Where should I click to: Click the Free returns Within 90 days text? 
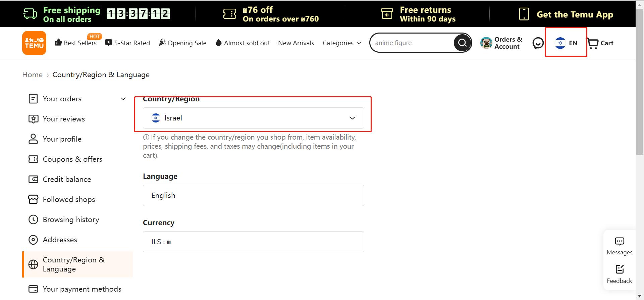click(x=428, y=14)
